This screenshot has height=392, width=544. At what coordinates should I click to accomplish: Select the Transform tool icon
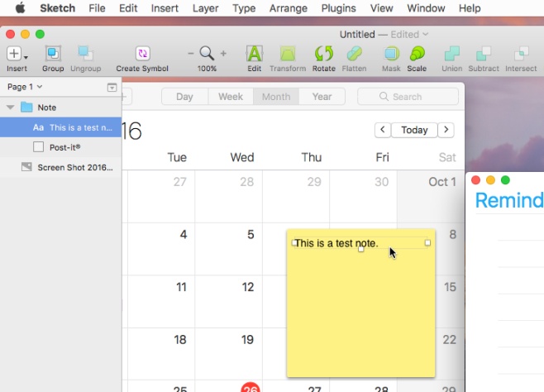coord(288,54)
